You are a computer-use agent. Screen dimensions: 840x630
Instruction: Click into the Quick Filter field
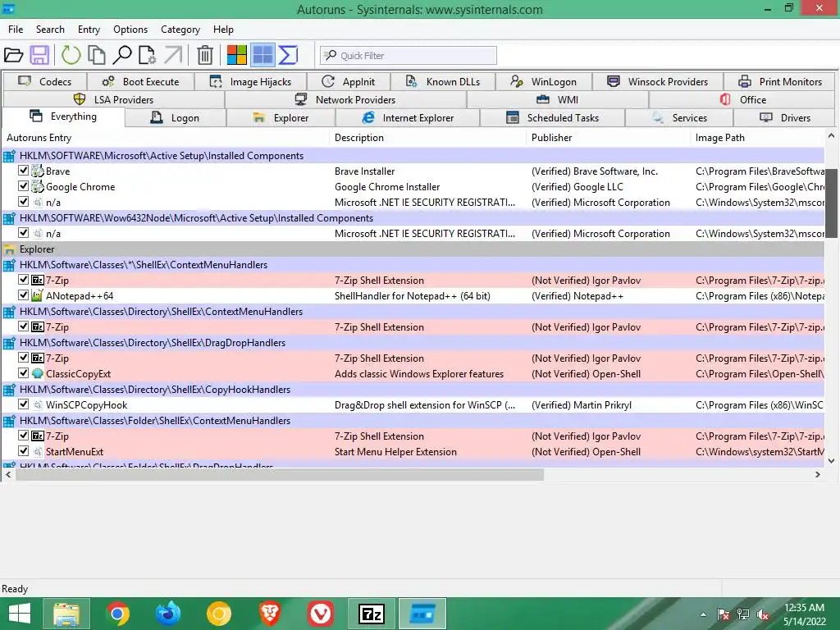pos(409,55)
